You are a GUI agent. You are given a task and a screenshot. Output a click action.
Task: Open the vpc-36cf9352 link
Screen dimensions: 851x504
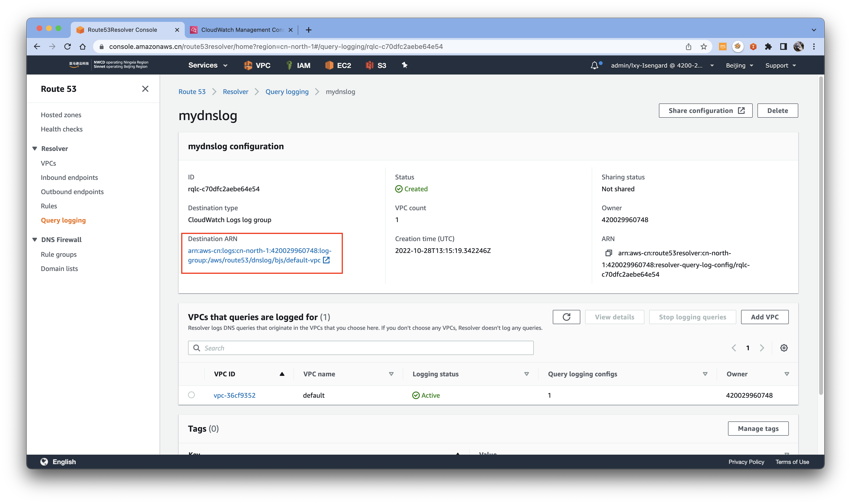[x=235, y=395]
